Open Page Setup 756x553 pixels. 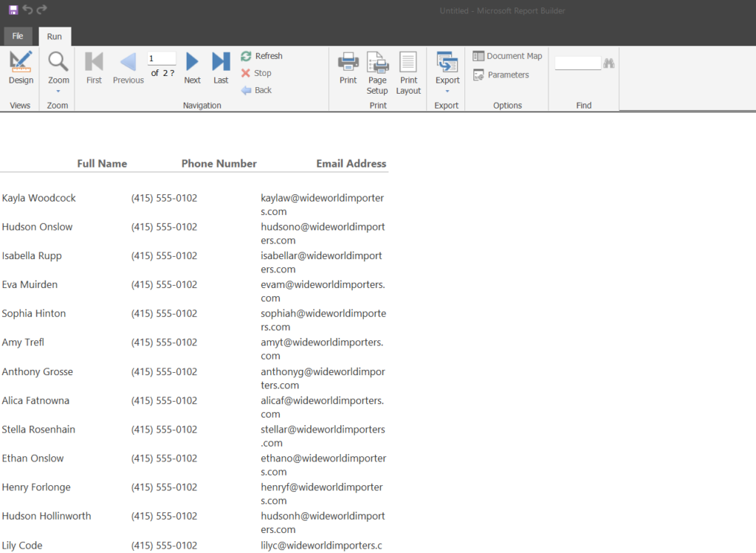click(377, 73)
